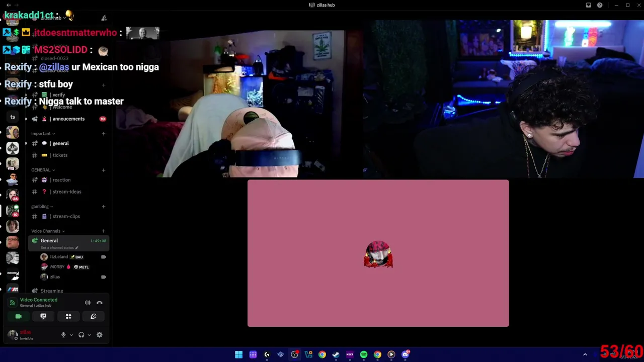Viewport: 644px width, 362px height.
Task: Click the Video Connected status text
Action: (x=39, y=300)
